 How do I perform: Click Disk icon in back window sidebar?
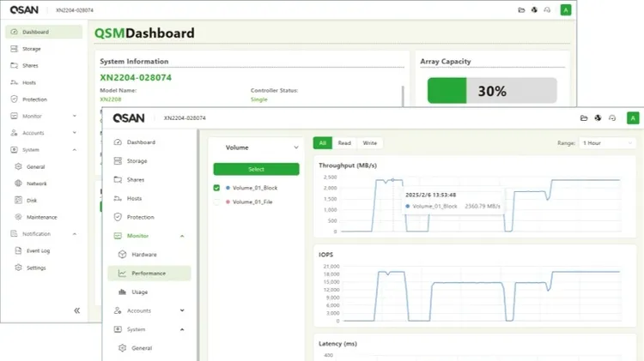point(19,200)
